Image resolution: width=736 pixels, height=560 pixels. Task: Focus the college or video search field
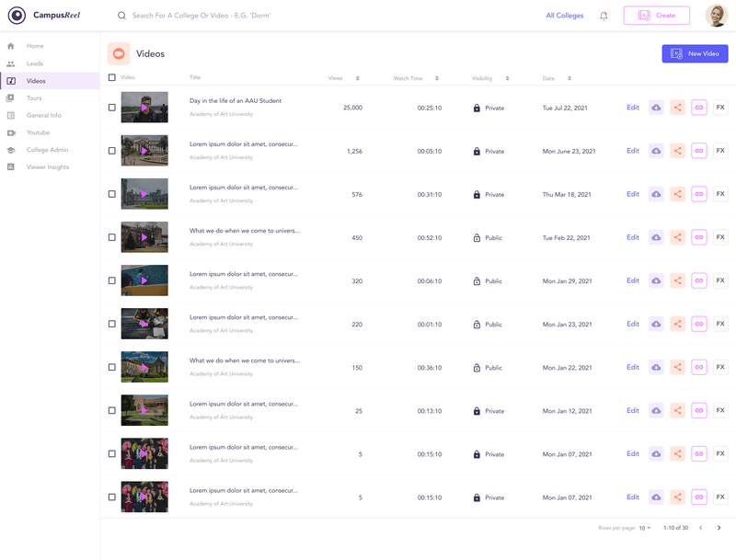pyautogui.click(x=276, y=16)
